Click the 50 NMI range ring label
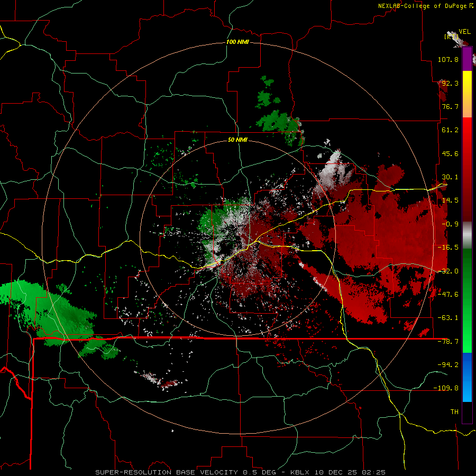Screen dimensions: 476x476 [x=237, y=140]
